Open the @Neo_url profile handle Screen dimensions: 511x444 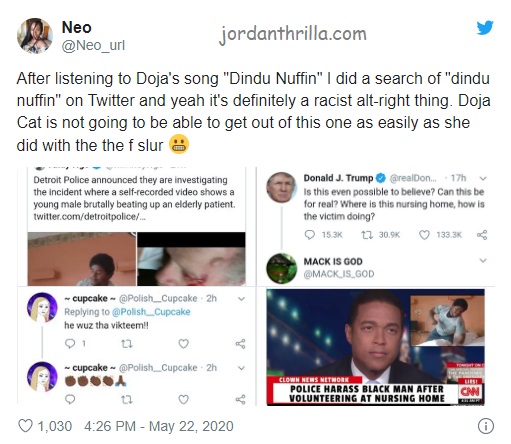pyautogui.click(x=93, y=45)
